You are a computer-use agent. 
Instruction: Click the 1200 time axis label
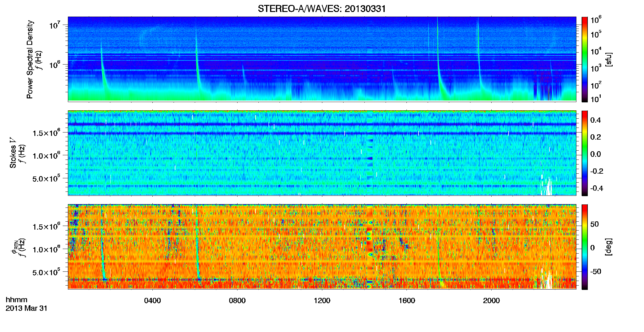[322, 301]
